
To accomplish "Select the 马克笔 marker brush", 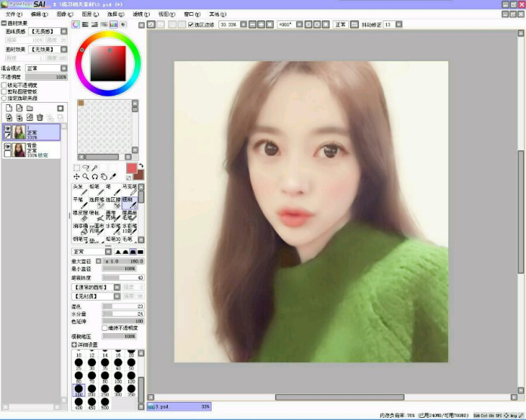I will pyautogui.click(x=129, y=190).
